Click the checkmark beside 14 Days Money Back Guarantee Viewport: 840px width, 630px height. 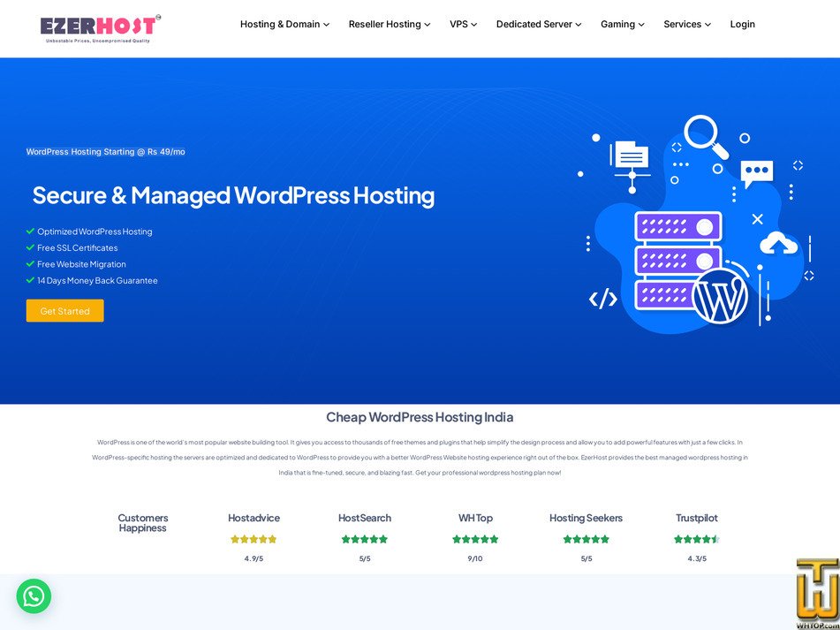pos(30,280)
